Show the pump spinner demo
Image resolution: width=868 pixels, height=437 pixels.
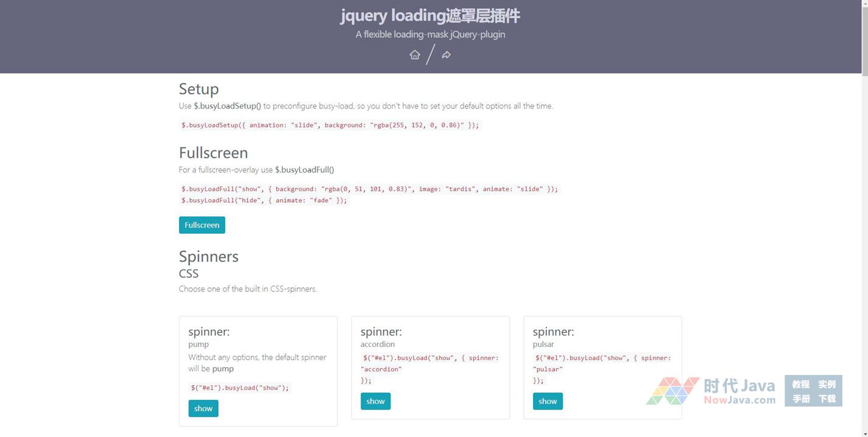click(203, 408)
